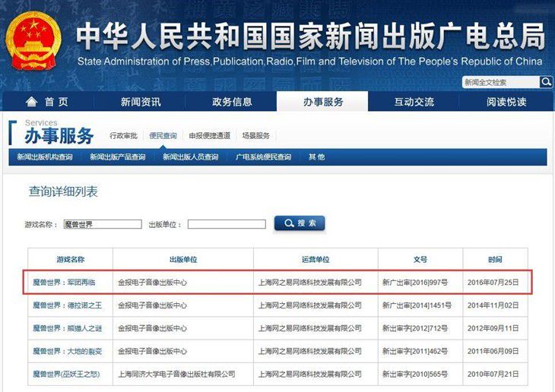Viewport: 555px width, 392px height.
Task: Open the 新闻资讯 menu
Action: (x=141, y=102)
